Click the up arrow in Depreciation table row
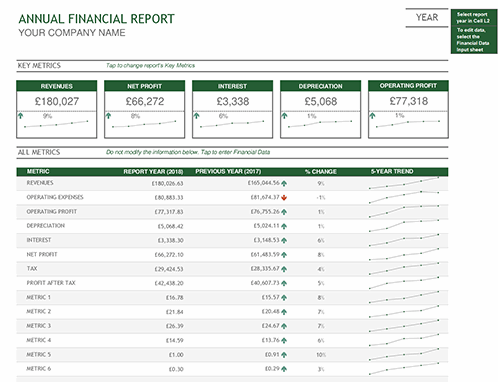The width and height of the screenshot is (498, 382). [284, 226]
